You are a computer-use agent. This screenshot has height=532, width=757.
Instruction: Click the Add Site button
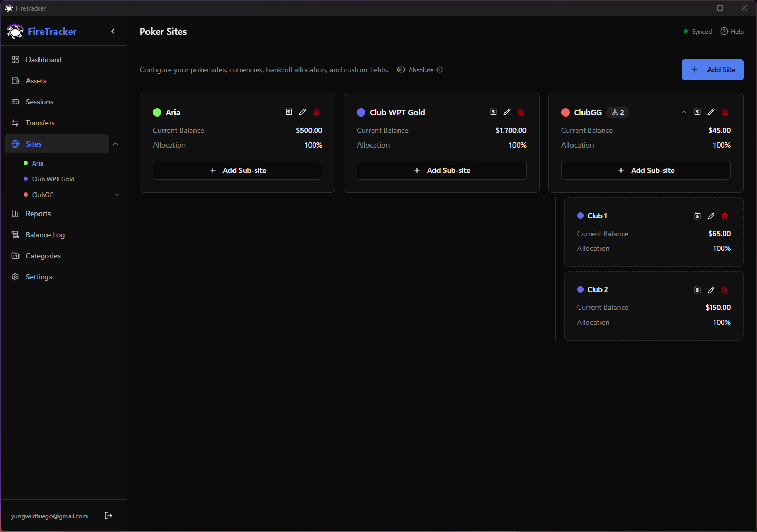click(712, 70)
